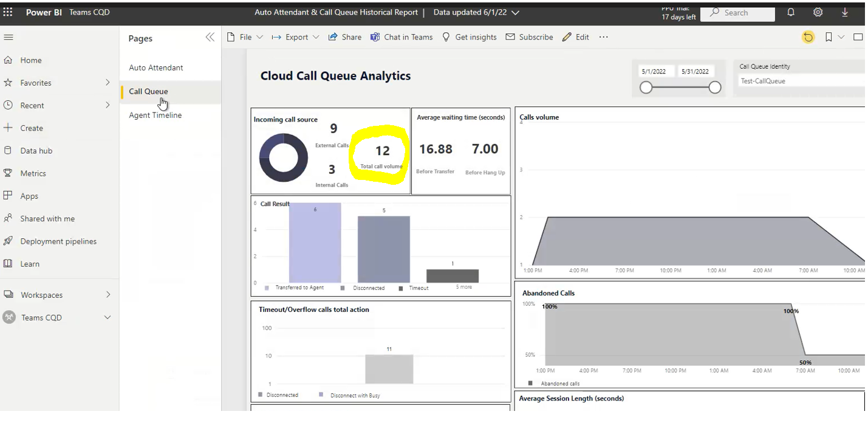This screenshot has height=431, width=868.
Task: Open Data hub from navigation
Action: pos(36,151)
